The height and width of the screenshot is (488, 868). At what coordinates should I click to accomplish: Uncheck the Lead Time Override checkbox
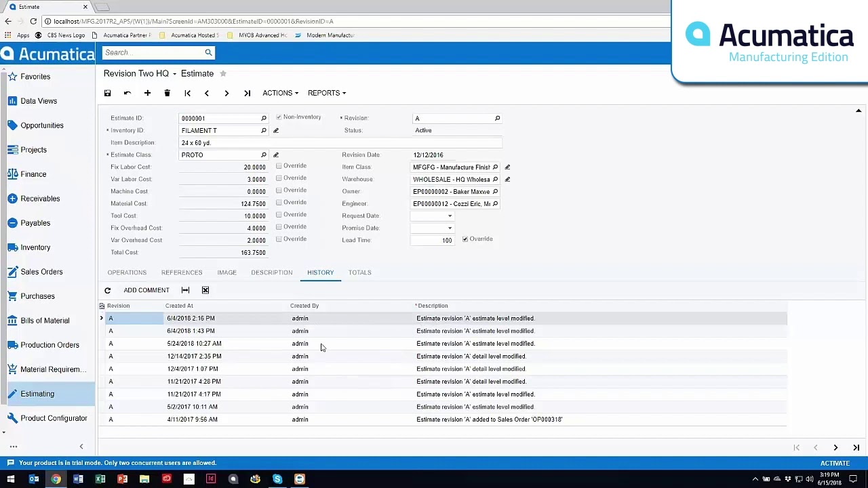pos(465,239)
